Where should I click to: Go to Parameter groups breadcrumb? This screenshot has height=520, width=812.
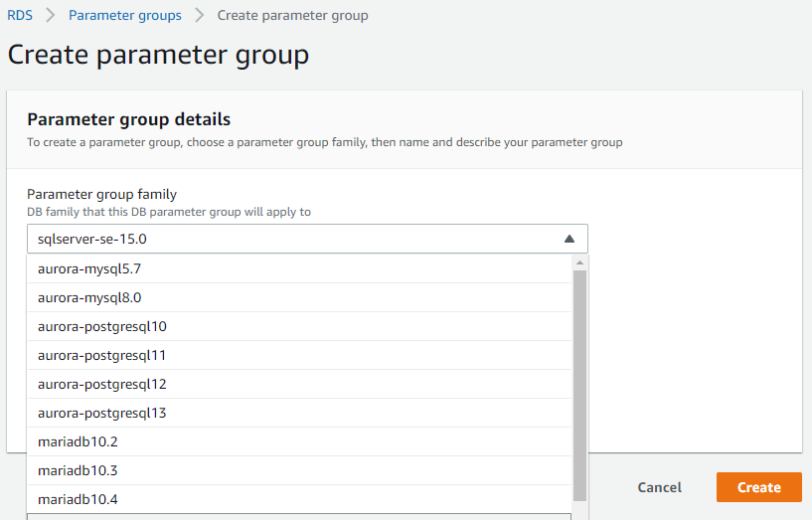pyautogui.click(x=125, y=16)
